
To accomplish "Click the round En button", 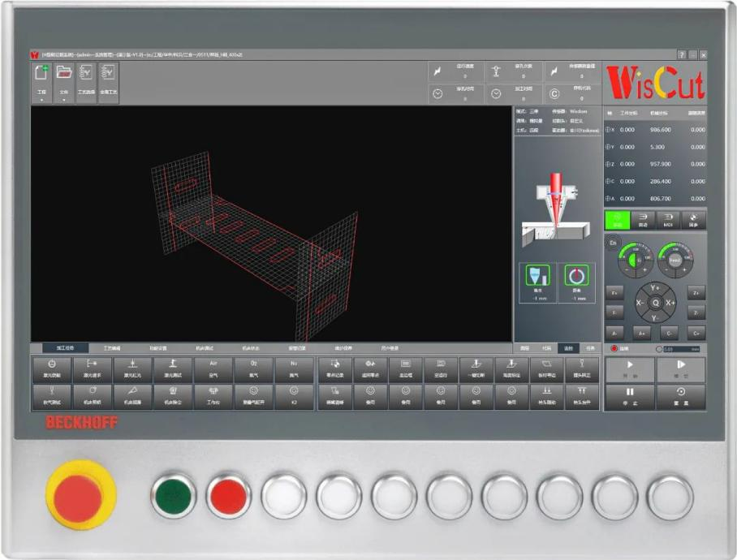I will tap(613, 243).
